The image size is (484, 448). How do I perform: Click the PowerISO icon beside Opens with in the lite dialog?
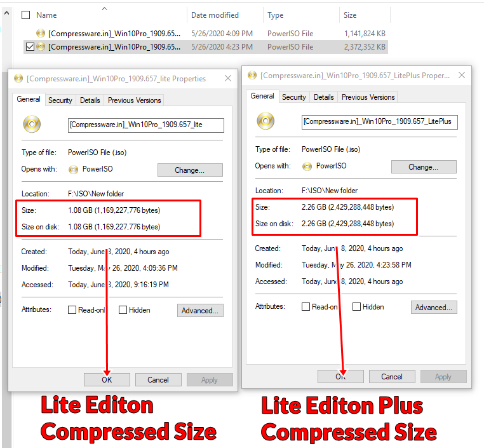(73, 170)
